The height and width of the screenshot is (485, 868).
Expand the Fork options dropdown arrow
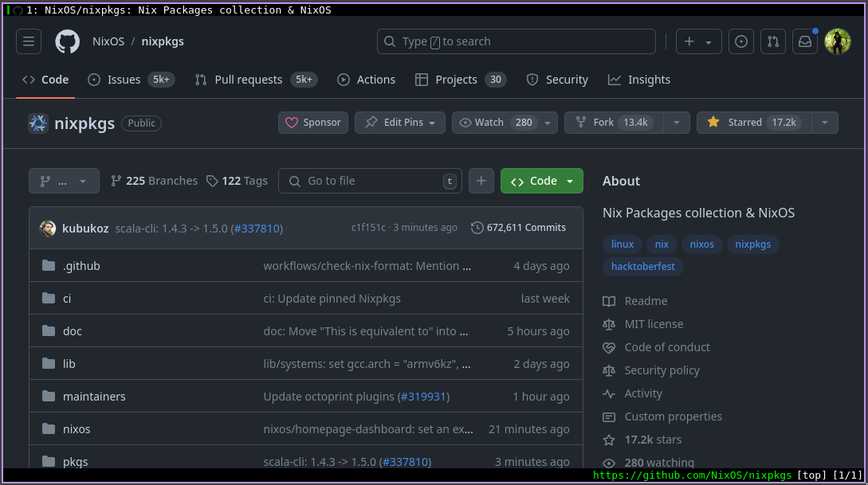676,123
